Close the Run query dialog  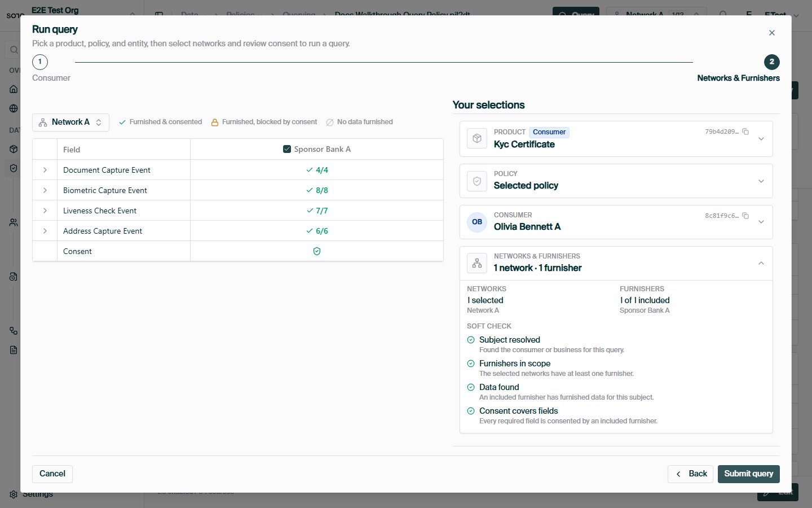pos(771,33)
